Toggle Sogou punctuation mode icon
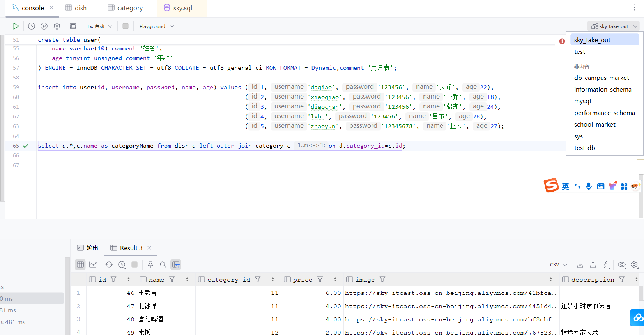 point(577,187)
